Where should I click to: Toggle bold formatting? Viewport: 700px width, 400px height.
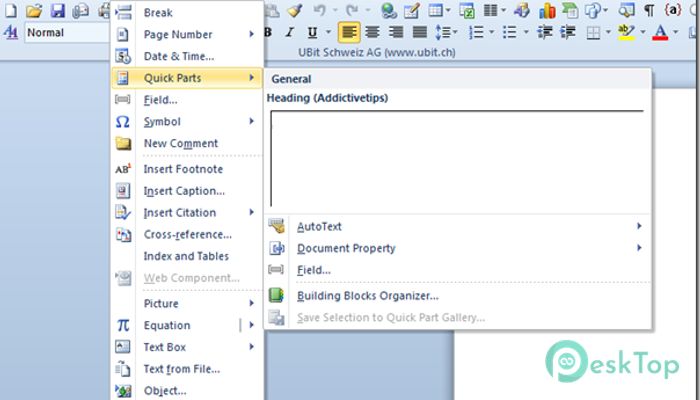click(268, 32)
